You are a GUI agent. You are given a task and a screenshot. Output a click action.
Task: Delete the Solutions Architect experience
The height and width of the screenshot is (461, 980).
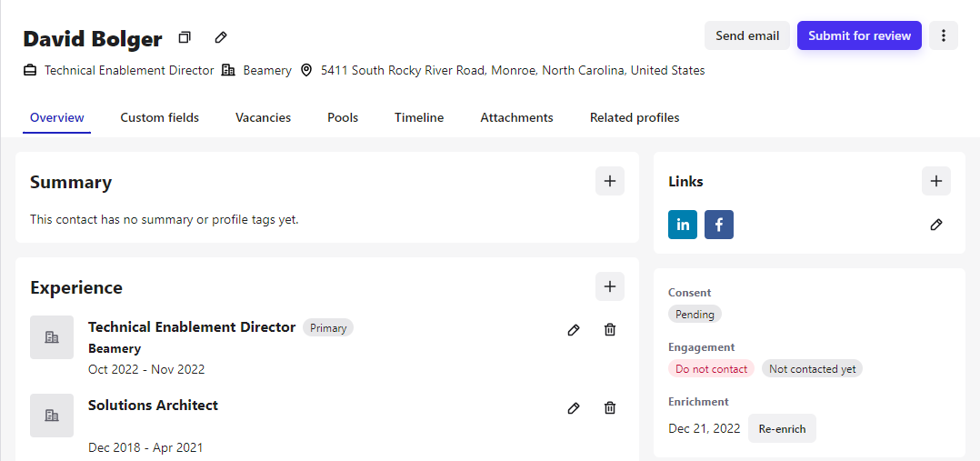[x=610, y=408]
